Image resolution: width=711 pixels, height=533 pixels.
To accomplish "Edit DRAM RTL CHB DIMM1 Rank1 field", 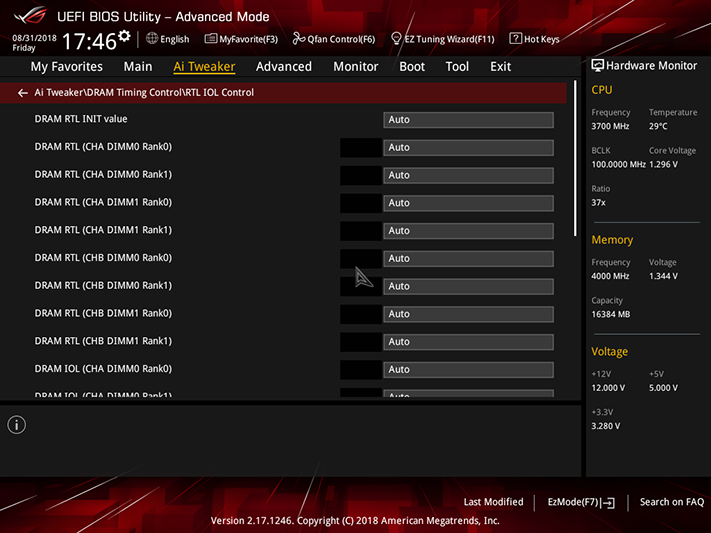I will (x=468, y=342).
